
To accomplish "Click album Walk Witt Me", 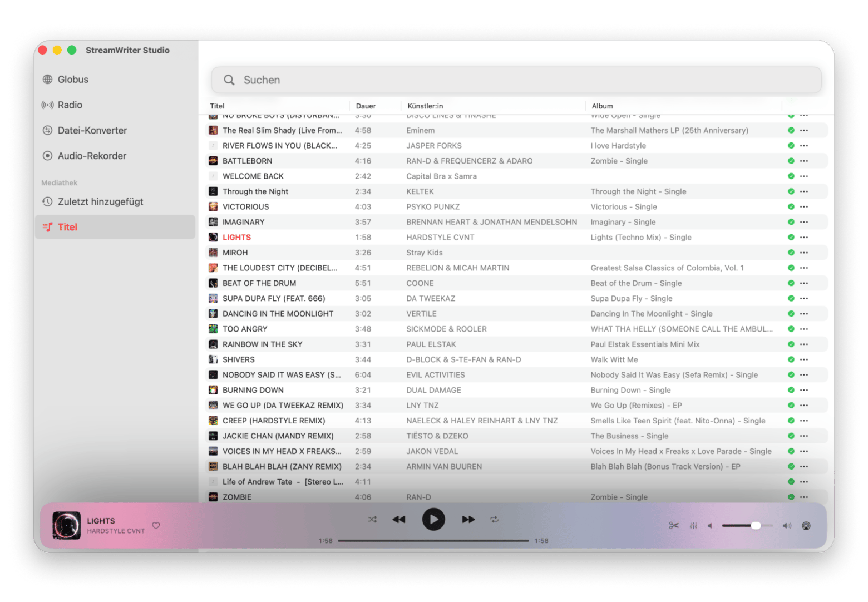I will [614, 360].
